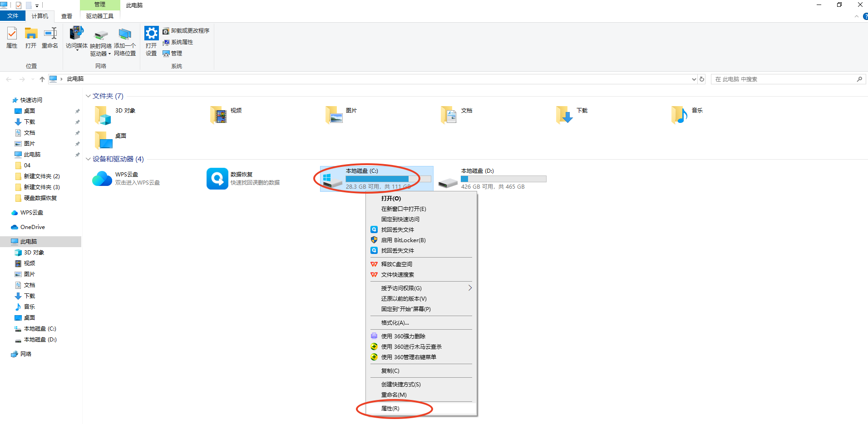Viewport: 868px width, 424px height.
Task: Click 卸载或更改程序 in the ribbon
Action: point(190,31)
